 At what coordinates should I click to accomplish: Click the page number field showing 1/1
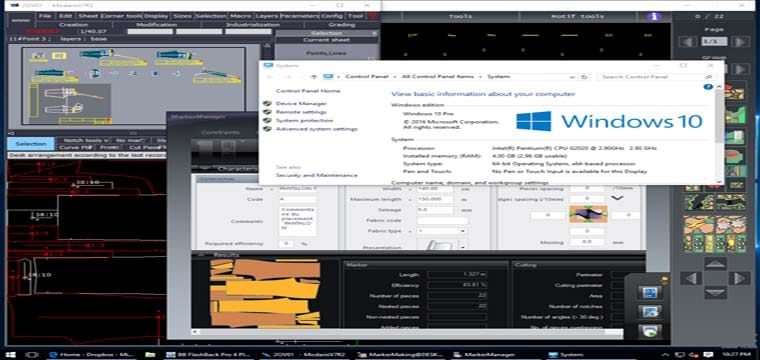coord(714,42)
